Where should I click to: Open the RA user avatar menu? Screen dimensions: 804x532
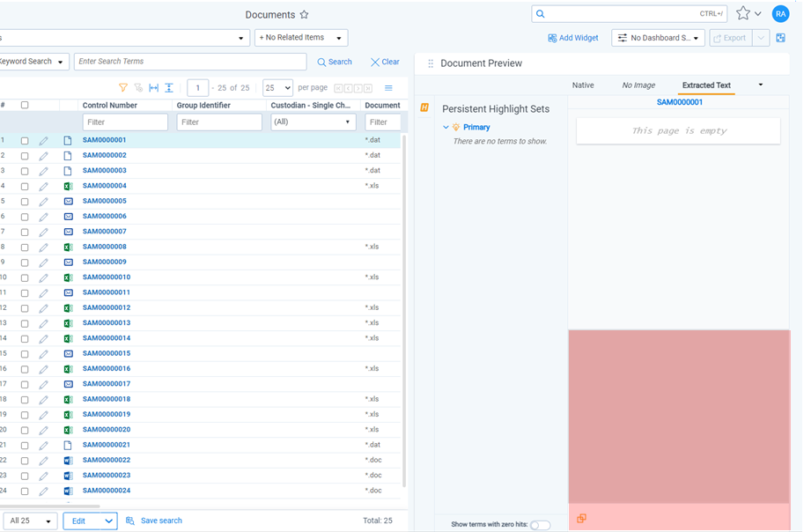coord(780,14)
